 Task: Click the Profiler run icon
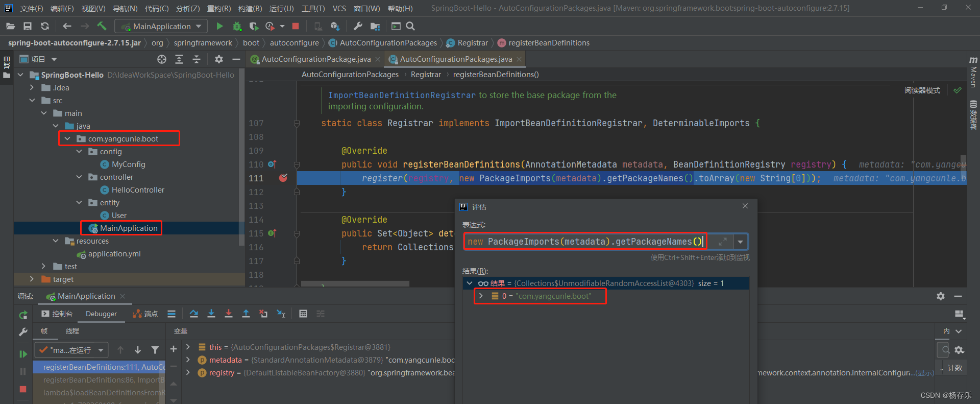click(271, 26)
